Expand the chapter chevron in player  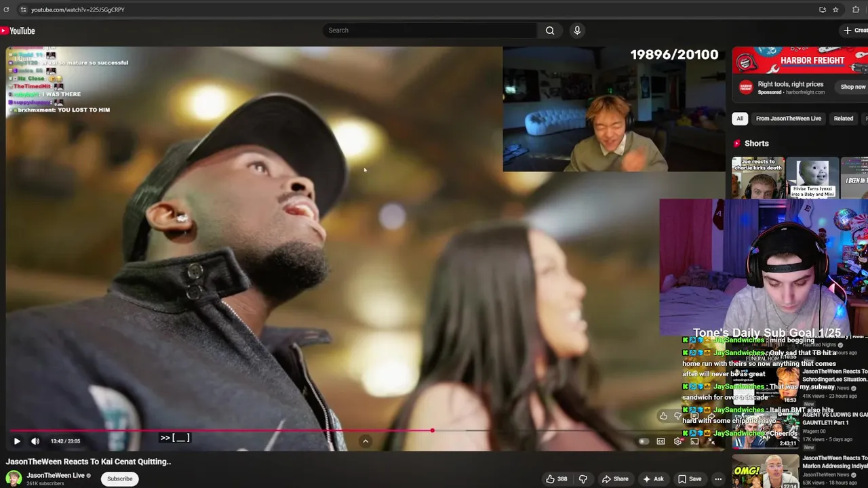[x=365, y=441]
